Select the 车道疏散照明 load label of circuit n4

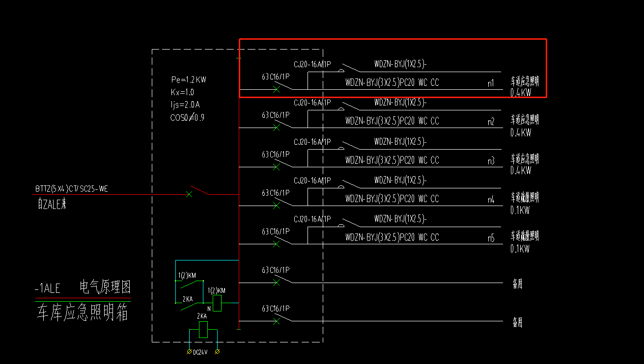pyautogui.click(x=525, y=197)
